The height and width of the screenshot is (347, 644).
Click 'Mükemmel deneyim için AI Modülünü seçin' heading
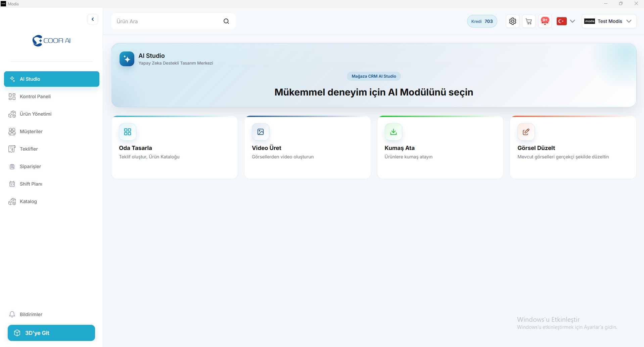point(374,92)
